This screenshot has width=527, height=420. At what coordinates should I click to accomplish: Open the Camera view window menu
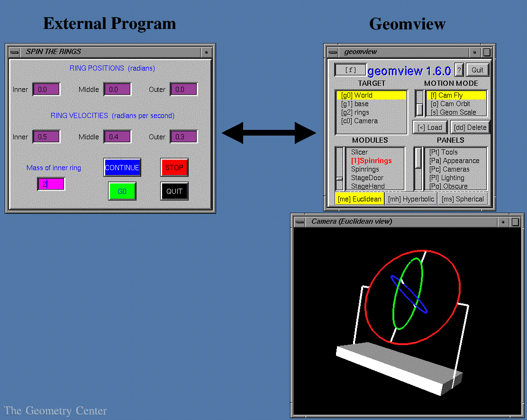(x=300, y=221)
